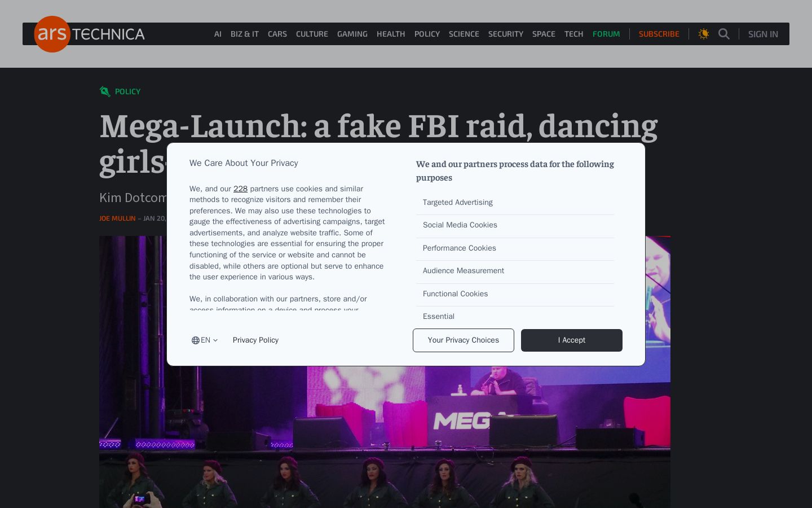Open the Policy category label above headline
Screen dimensions: 812x508
(x=128, y=91)
